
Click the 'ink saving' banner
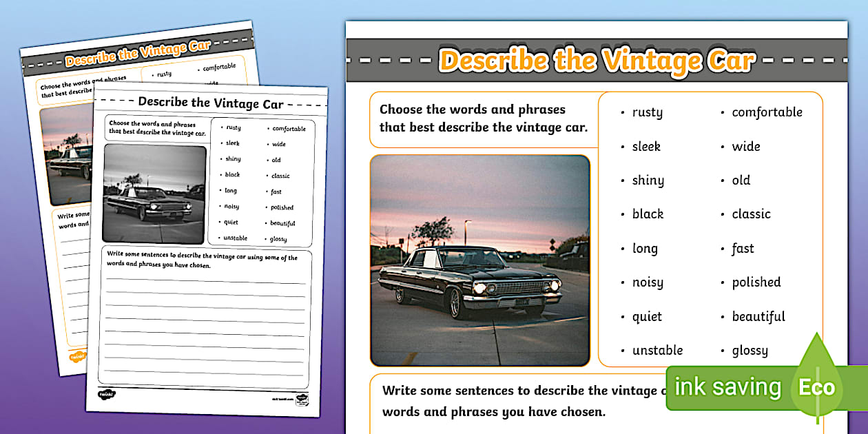pyautogui.click(x=727, y=387)
